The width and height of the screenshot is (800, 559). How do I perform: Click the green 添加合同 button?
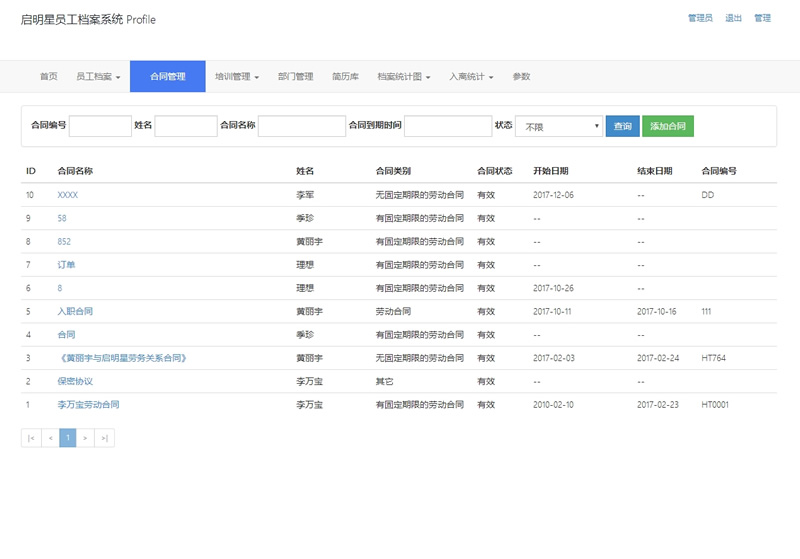pyautogui.click(x=667, y=126)
